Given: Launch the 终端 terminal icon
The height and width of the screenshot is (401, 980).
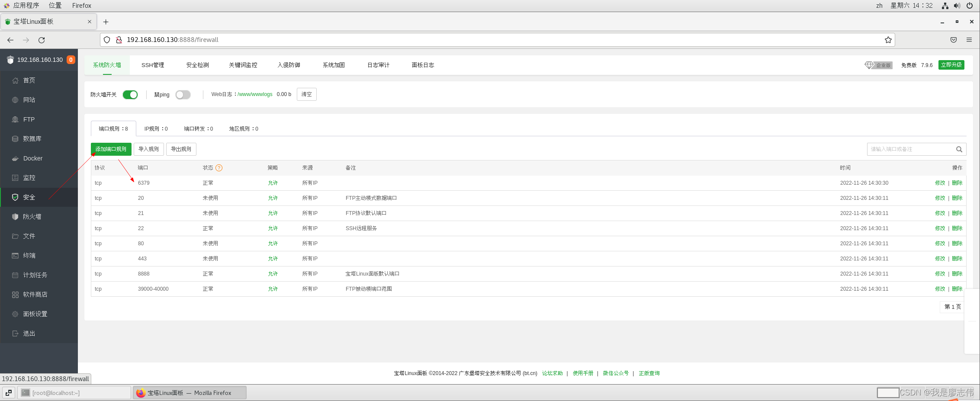Looking at the screenshot, I should (15, 256).
